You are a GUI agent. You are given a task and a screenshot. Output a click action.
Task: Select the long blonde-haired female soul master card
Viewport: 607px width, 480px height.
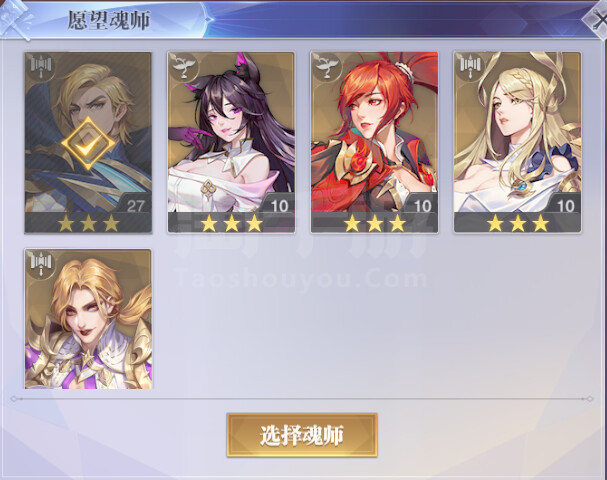click(517, 142)
